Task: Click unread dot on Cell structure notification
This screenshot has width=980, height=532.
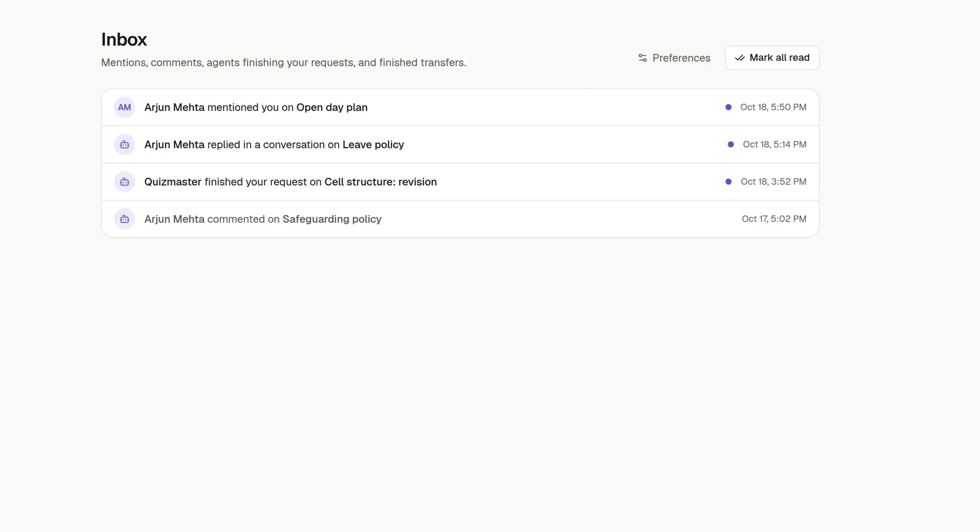Action: pyautogui.click(x=728, y=182)
